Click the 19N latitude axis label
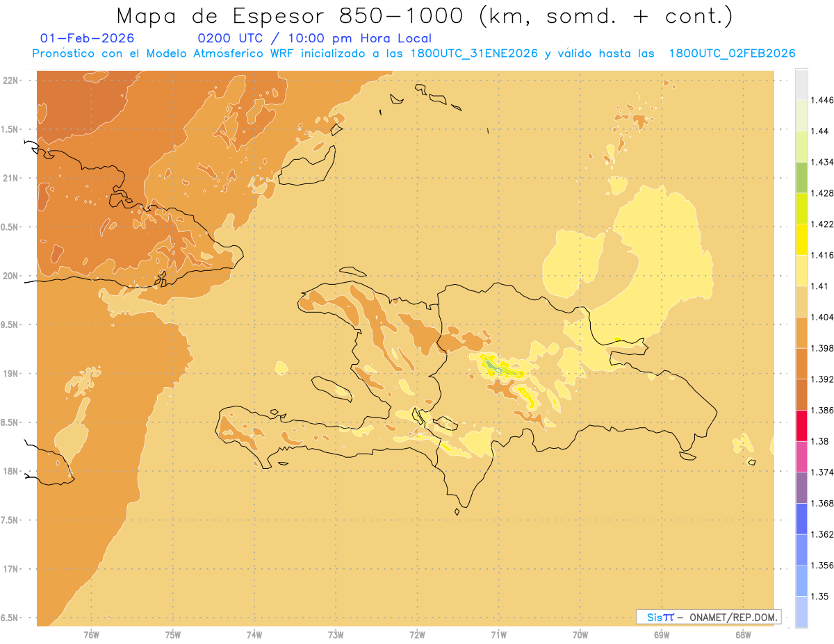 tap(12, 373)
